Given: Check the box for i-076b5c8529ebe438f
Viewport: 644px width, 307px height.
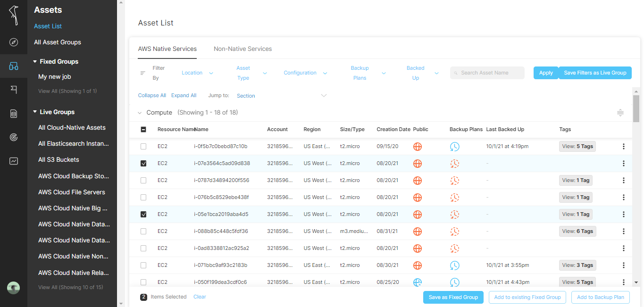Looking at the screenshot, I should pyautogui.click(x=143, y=198).
